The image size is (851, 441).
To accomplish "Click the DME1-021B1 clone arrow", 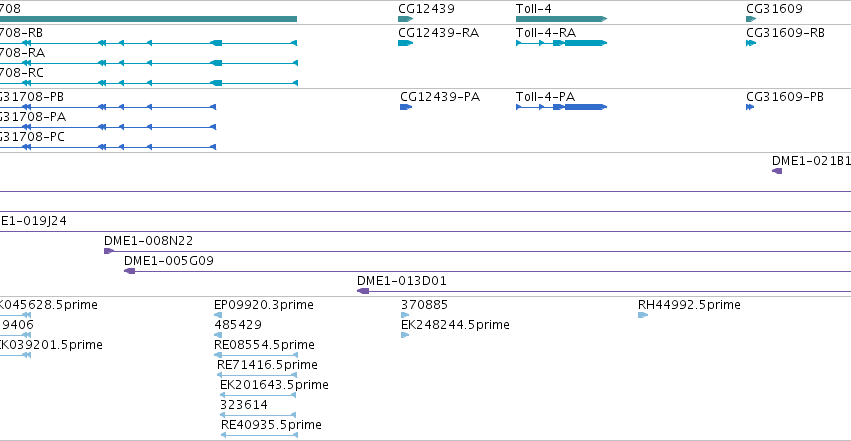I will [x=777, y=171].
